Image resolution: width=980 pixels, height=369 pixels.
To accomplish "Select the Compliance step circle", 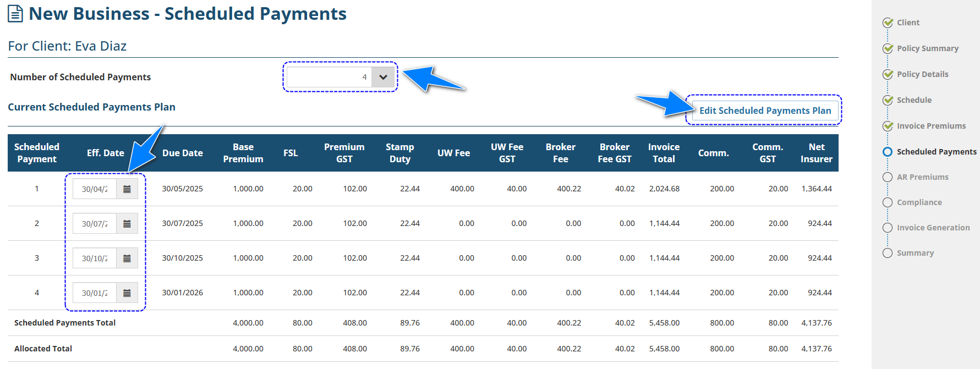I will (x=888, y=202).
